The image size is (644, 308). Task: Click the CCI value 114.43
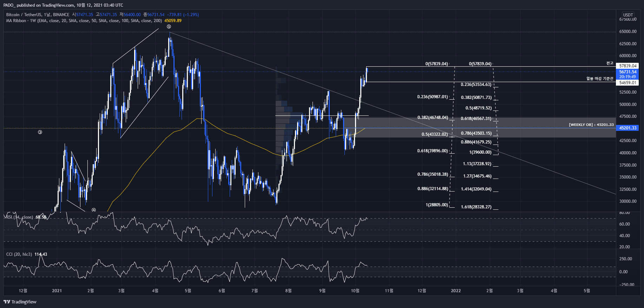41,254
